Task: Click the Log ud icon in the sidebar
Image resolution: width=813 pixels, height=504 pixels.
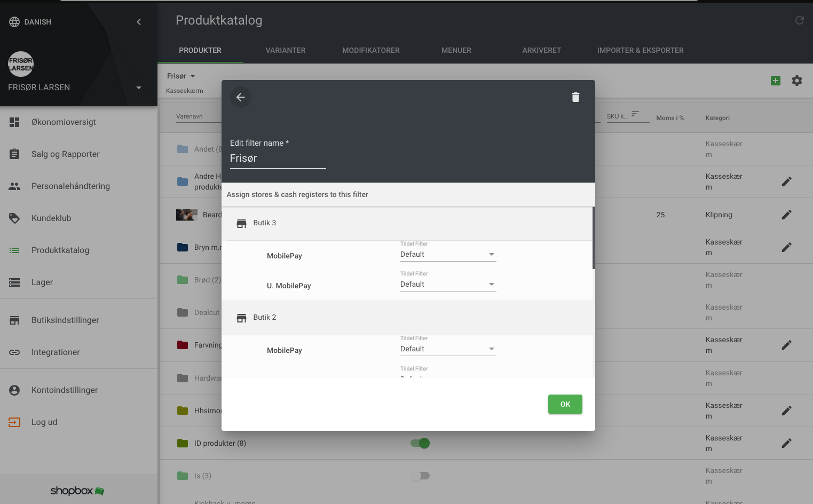Action: pos(14,422)
